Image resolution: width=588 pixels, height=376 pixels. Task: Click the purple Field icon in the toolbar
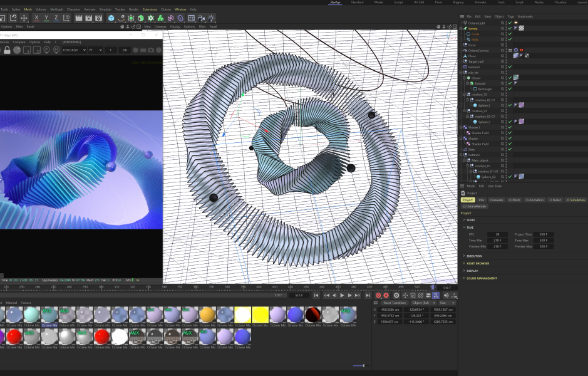[180, 18]
